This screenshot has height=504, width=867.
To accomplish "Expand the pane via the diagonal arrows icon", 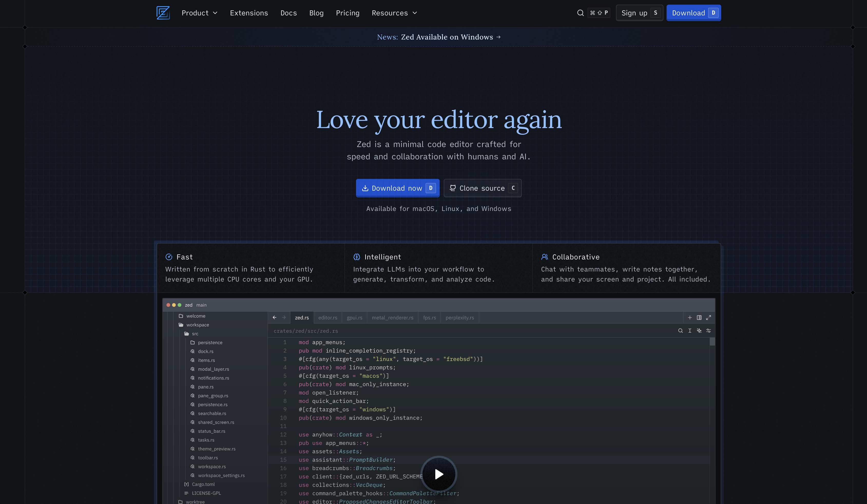I will click(708, 317).
